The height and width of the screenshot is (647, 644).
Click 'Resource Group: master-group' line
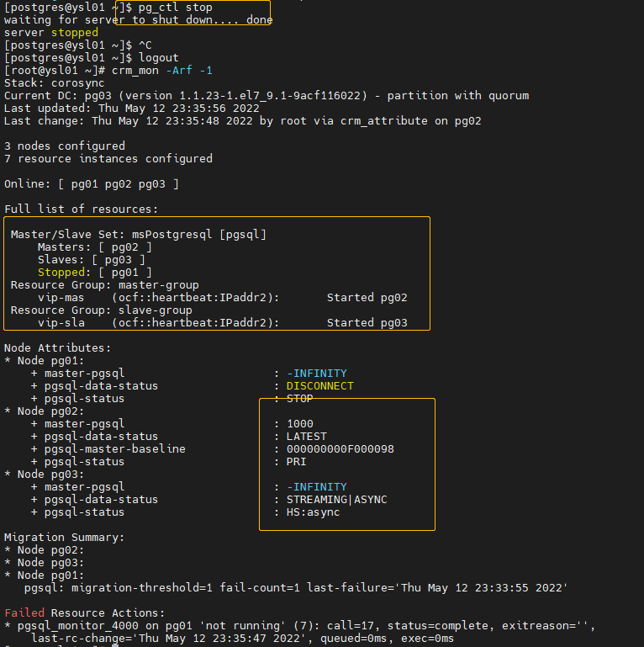[x=105, y=285]
